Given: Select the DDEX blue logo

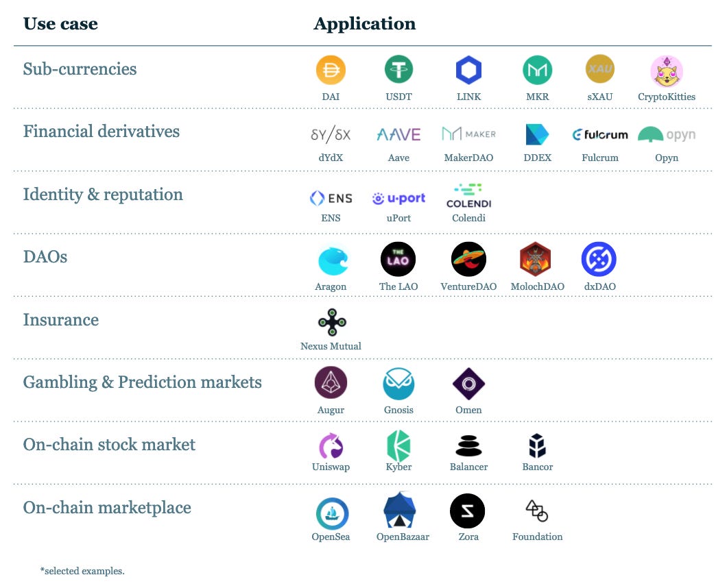Looking at the screenshot, I should point(537,134).
